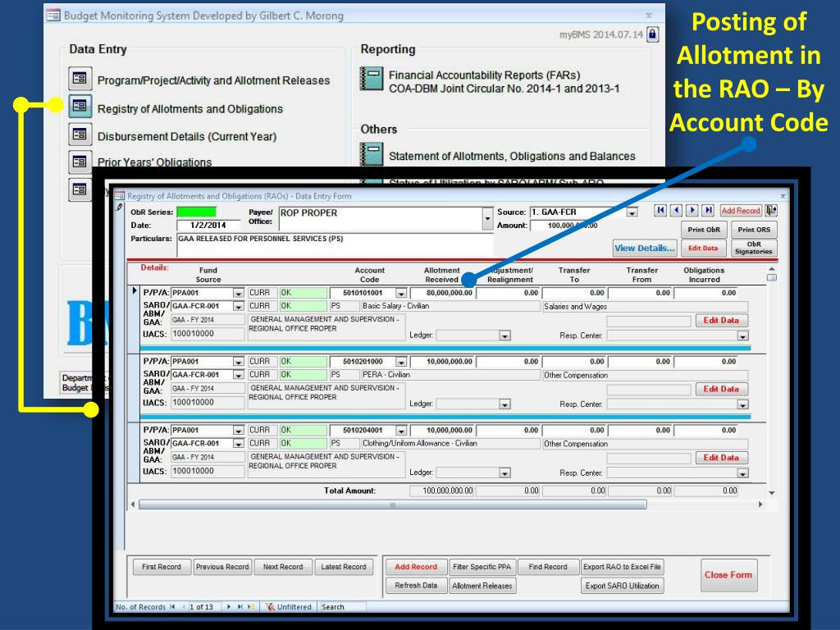
Task: Click Allotment Releases button
Action: 482,586
